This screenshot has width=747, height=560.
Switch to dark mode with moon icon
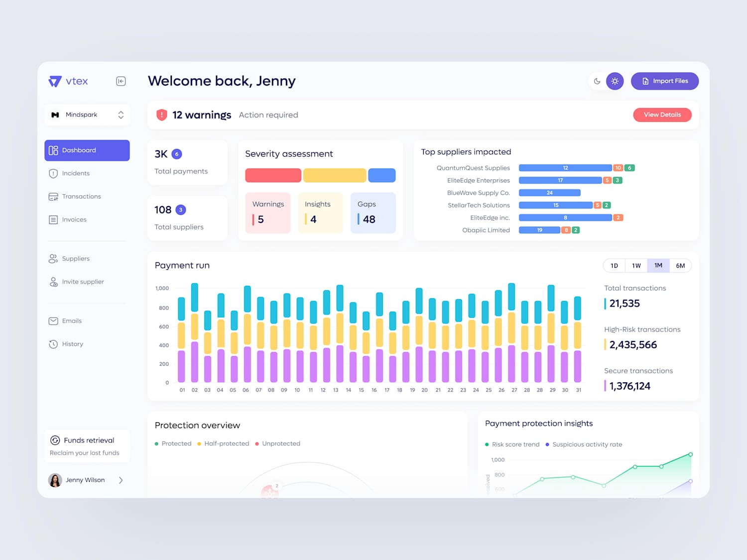597,81
